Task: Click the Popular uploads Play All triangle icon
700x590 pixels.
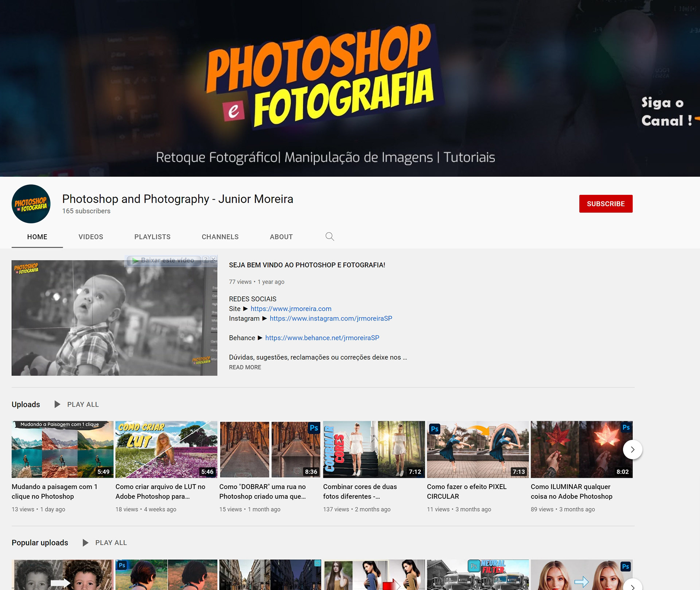Action: click(85, 543)
